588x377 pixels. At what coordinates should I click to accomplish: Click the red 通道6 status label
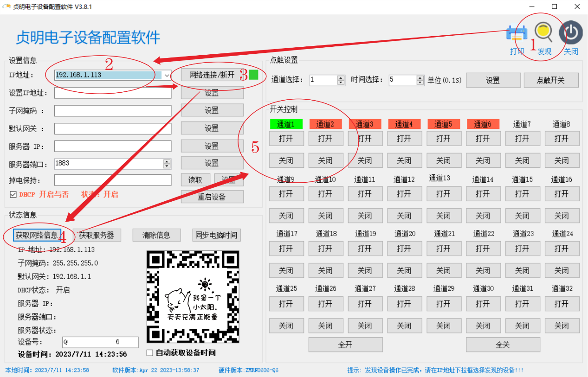click(483, 124)
